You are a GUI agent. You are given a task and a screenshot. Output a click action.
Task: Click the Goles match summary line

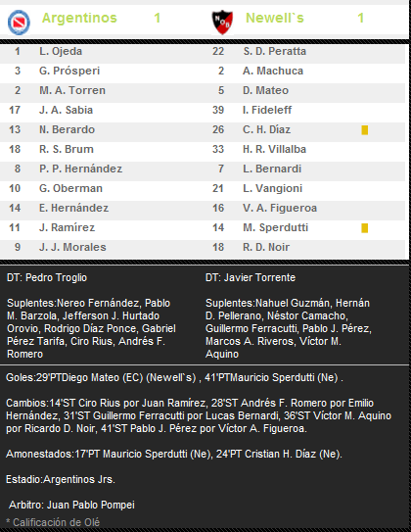174,377
